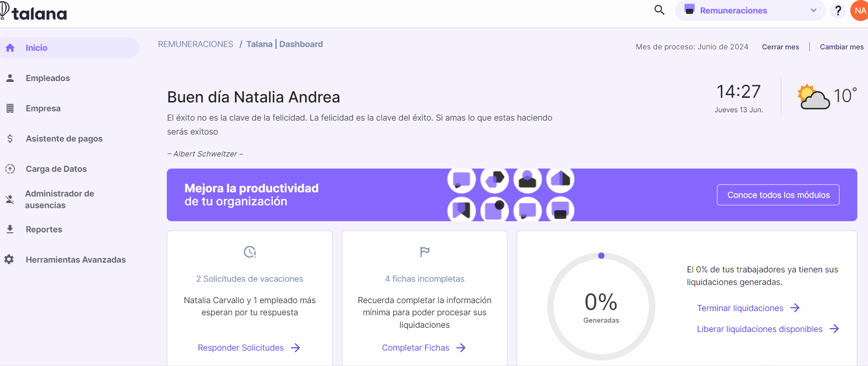The width and height of the screenshot is (868, 366).
Task: Click the weather sun-cloud icon
Action: coord(813,97)
